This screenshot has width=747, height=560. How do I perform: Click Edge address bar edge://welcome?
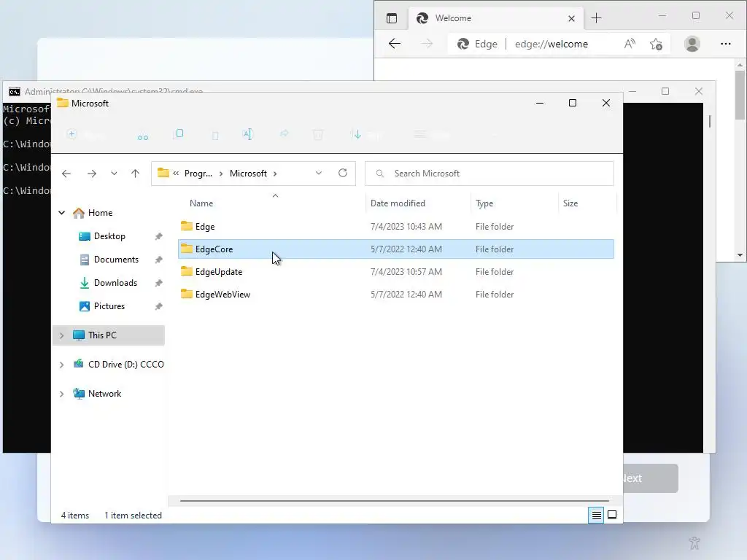point(551,44)
